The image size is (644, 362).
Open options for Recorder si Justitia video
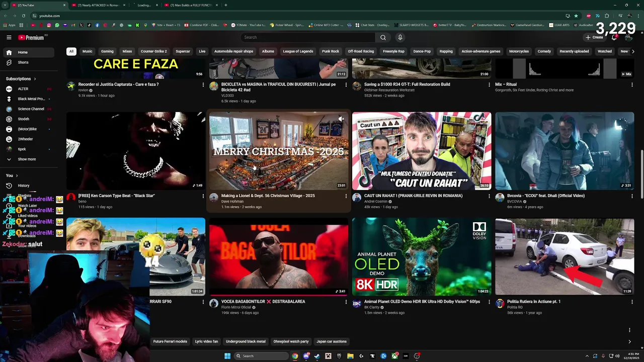(x=203, y=84)
